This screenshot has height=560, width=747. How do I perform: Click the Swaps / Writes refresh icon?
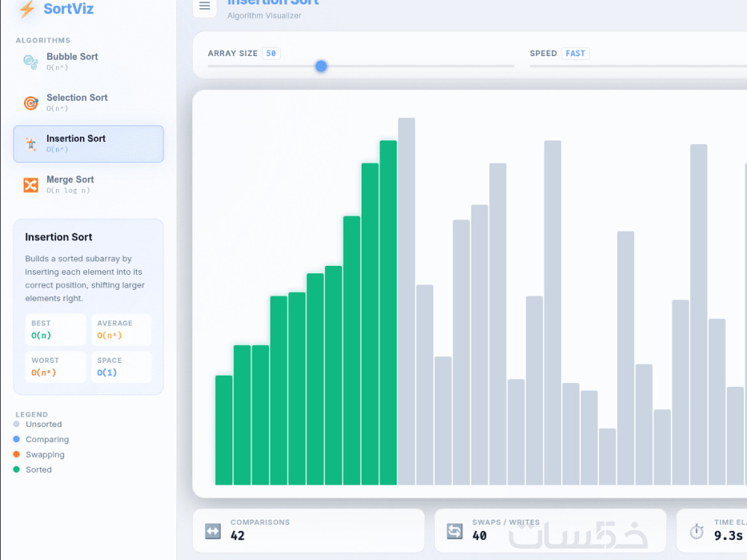[454, 531]
